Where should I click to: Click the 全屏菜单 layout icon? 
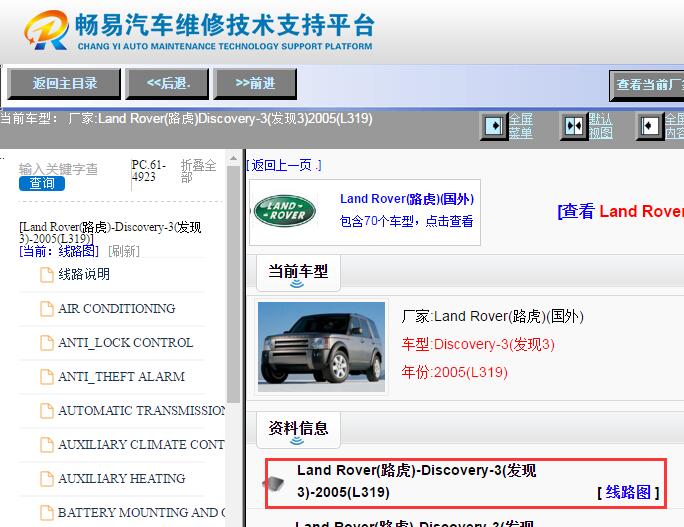[x=494, y=126]
